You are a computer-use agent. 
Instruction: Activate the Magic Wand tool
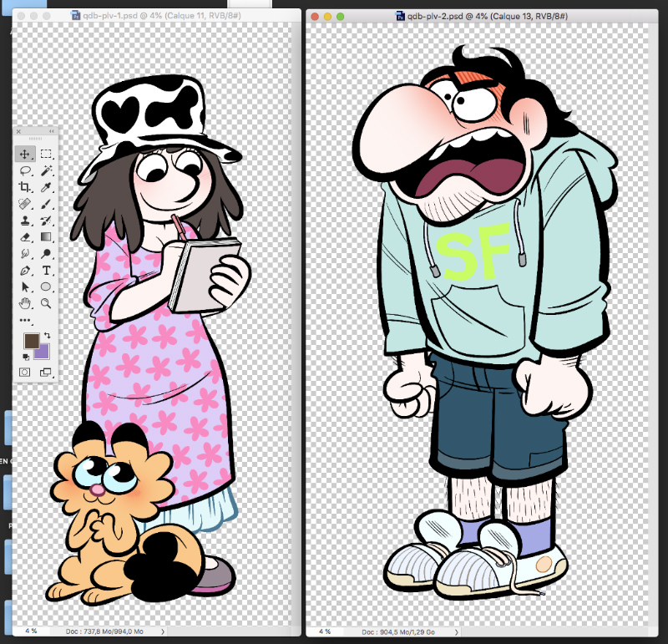pyautogui.click(x=47, y=170)
